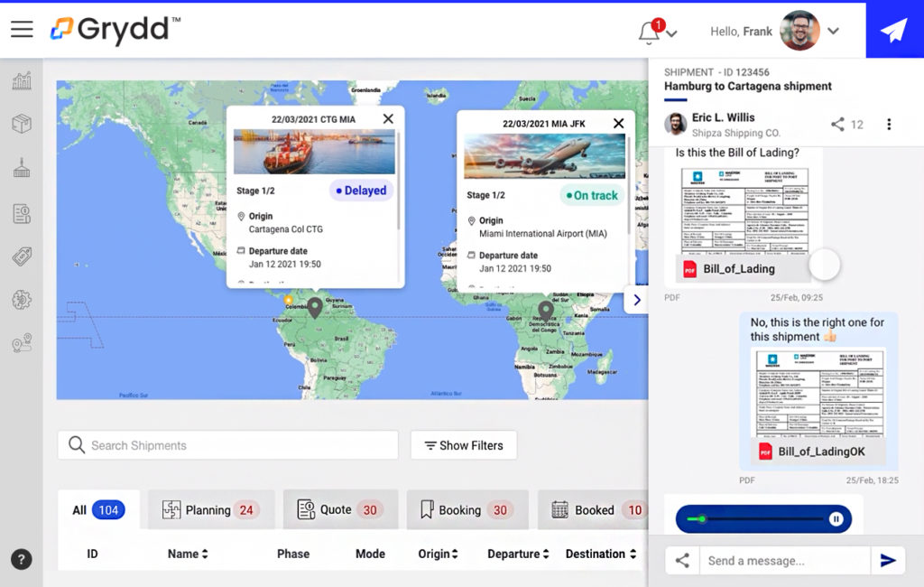This screenshot has width=924, height=587.
Task: Close the CTG MIA shipment popup
Action: (x=388, y=118)
